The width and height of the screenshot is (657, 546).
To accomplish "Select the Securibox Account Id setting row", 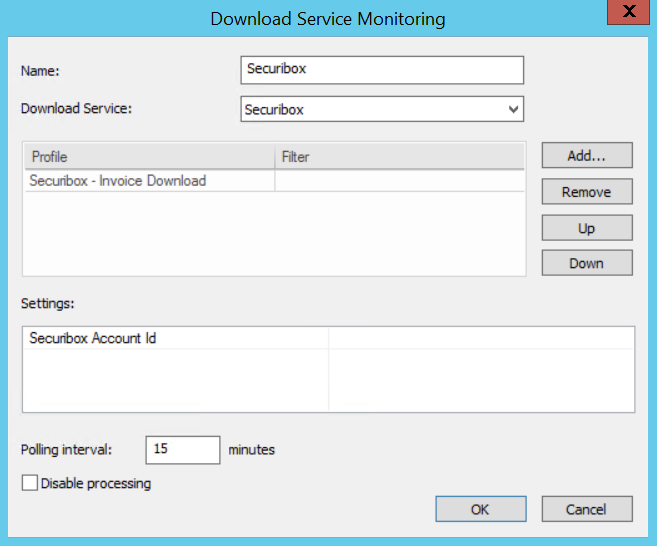I will coord(328,338).
